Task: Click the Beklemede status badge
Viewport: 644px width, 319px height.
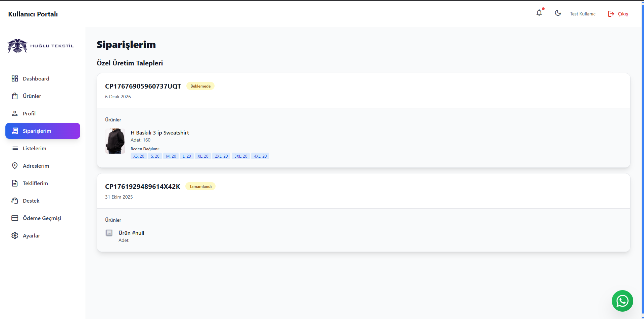Action: pyautogui.click(x=200, y=86)
